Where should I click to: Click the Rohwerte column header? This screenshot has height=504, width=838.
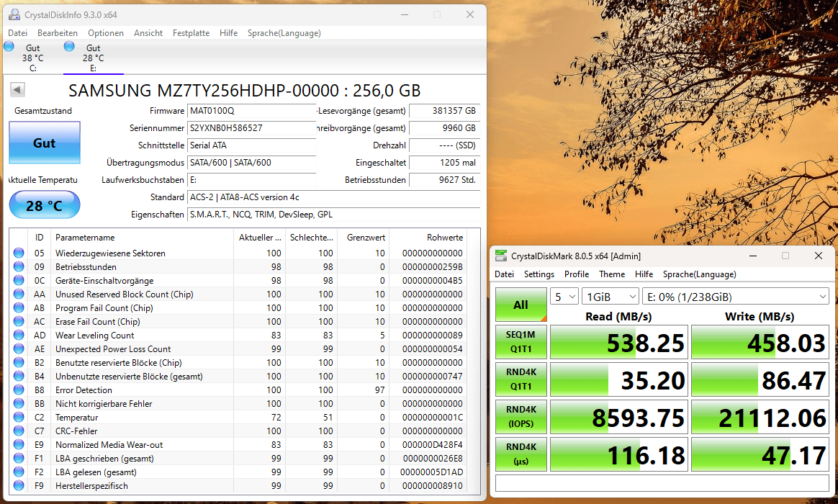point(428,238)
